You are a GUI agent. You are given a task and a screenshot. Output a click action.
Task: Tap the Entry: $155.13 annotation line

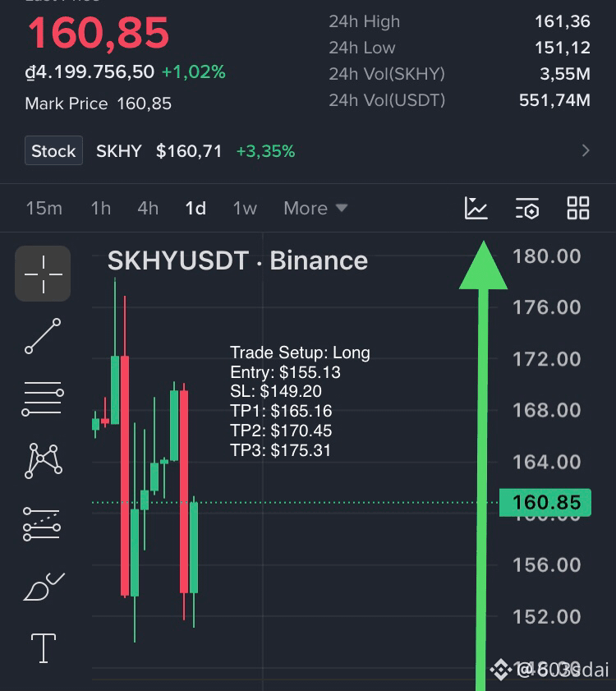[x=285, y=372]
